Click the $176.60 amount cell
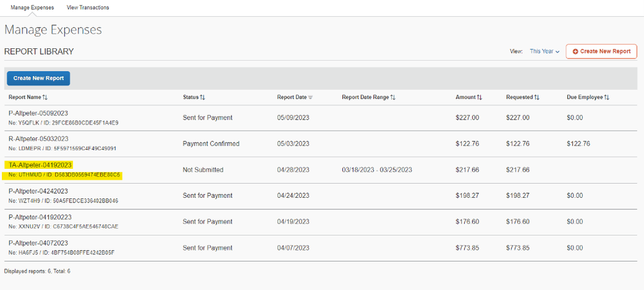The height and width of the screenshot is (290, 644). click(x=467, y=222)
